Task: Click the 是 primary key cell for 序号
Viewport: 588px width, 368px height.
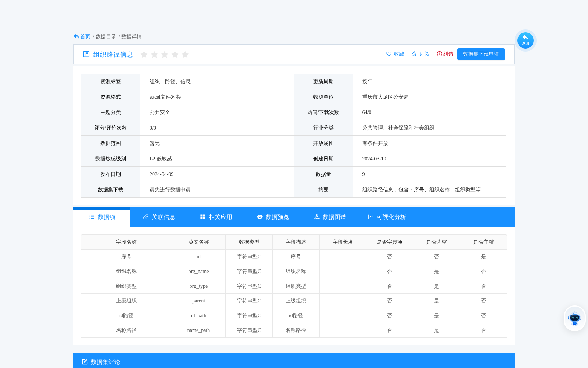Action: point(484,257)
